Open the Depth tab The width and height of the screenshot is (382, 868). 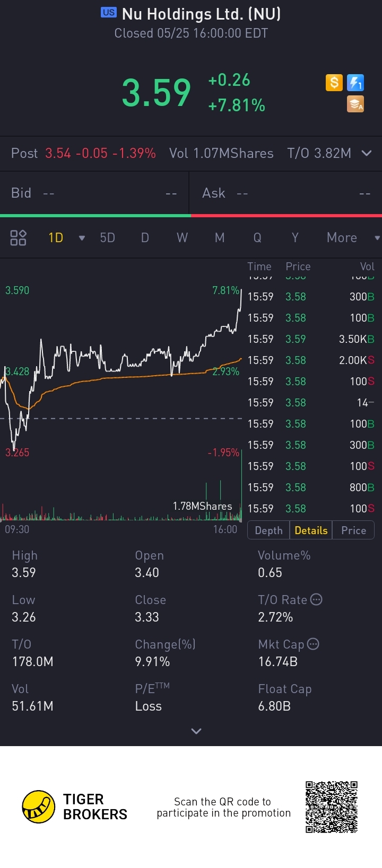(x=268, y=530)
